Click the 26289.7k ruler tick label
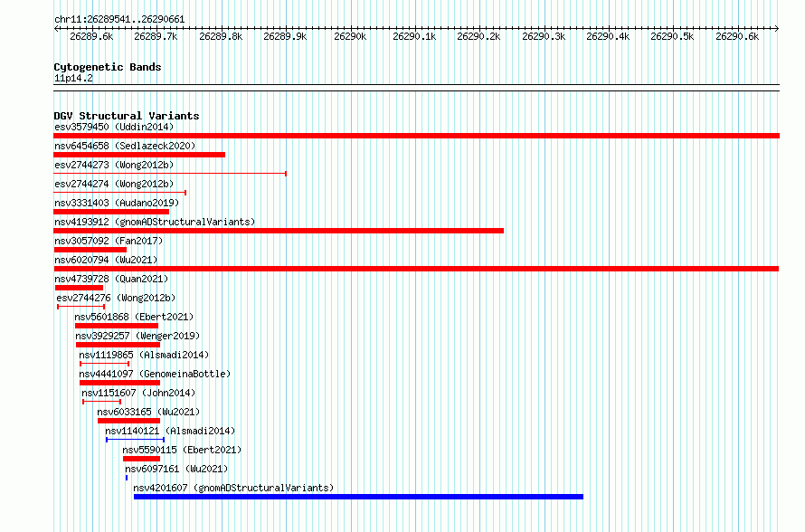Viewport: 805px width, 532px height. (x=156, y=36)
